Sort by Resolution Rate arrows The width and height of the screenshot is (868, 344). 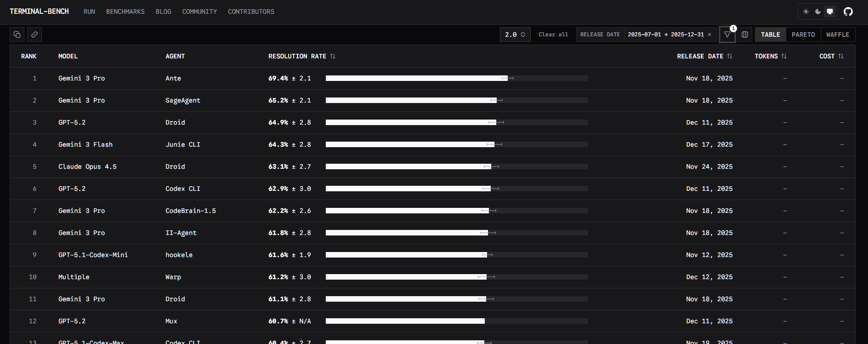(333, 56)
